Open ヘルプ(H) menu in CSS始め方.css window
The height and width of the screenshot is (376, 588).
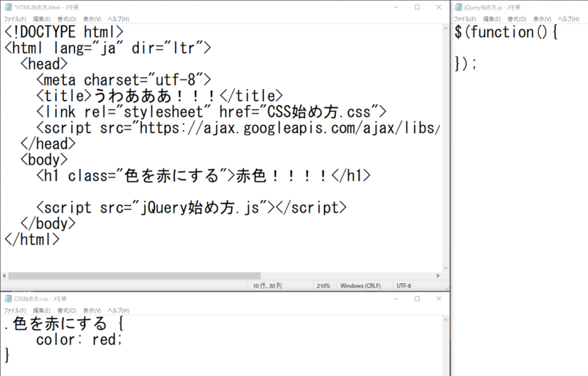pyautogui.click(x=118, y=311)
